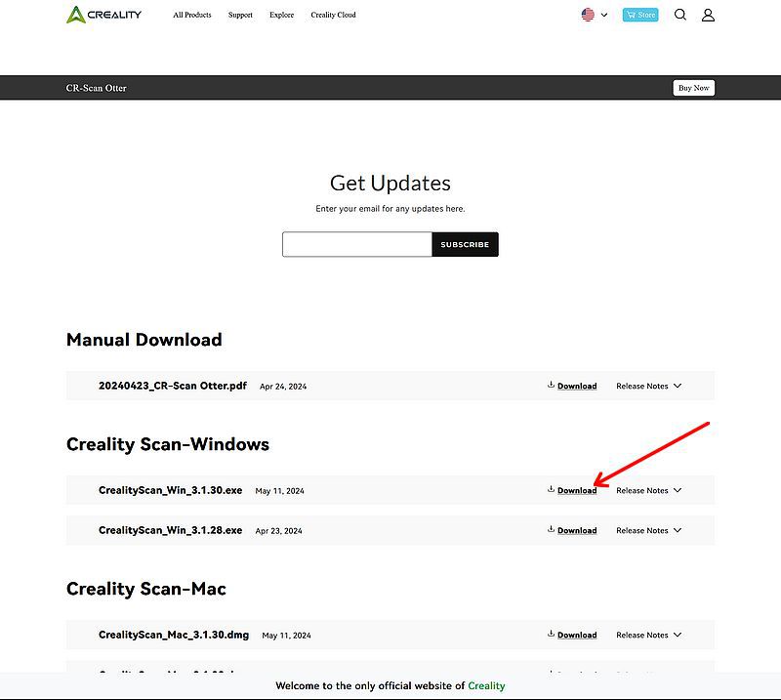Click the file name CrealityScan_Mac_3.1.30.dmg
Image resolution: width=781 pixels, height=700 pixels.
coord(174,635)
